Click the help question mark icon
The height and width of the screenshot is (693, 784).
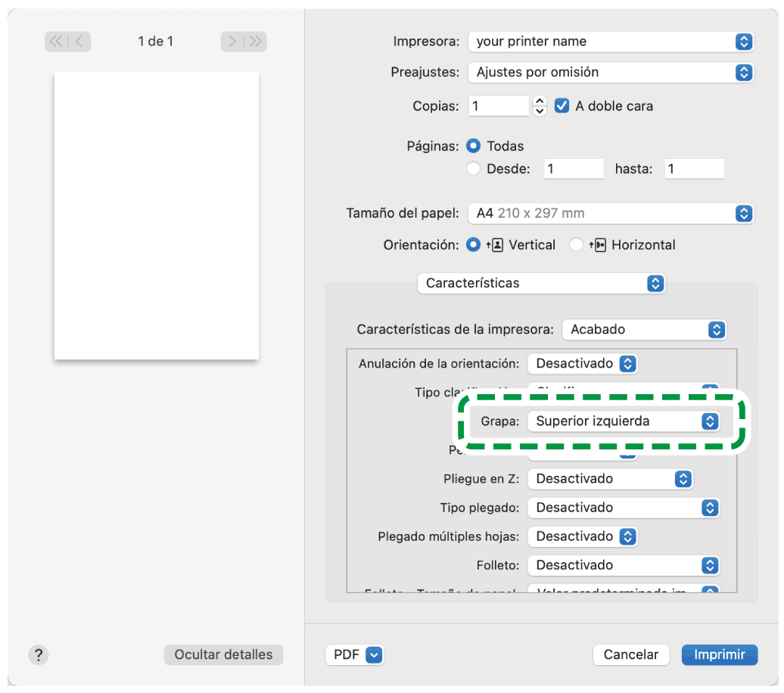tap(38, 654)
